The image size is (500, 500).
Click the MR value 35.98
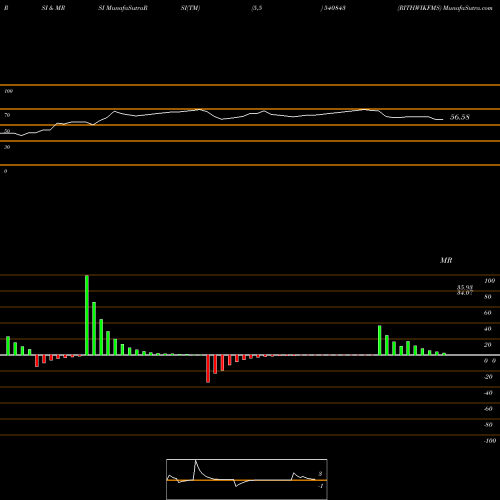click(465, 287)
